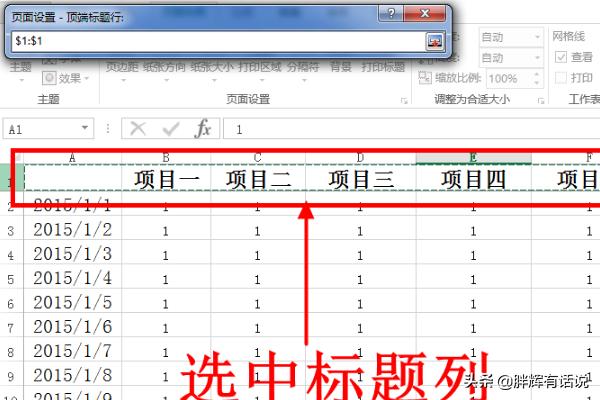Click cell 项目四
The image size is (600, 400).
tap(474, 178)
